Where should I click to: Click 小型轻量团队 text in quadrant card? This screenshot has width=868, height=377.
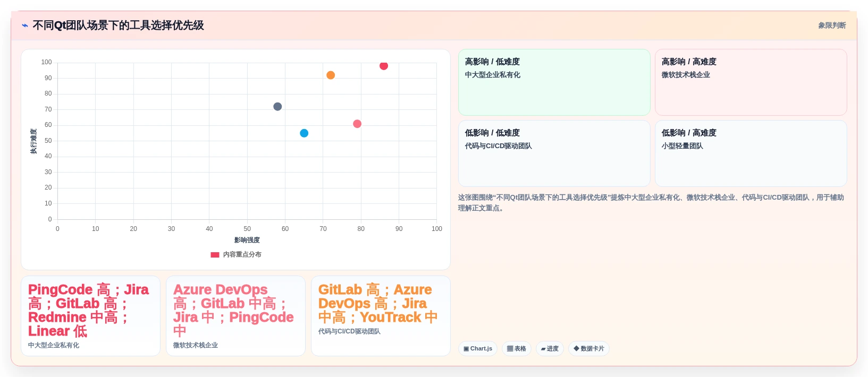tap(682, 146)
